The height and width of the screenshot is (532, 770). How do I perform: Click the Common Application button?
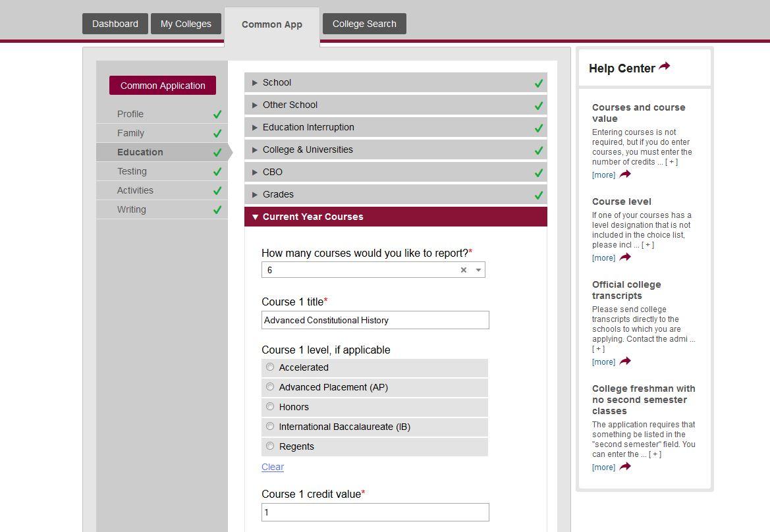click(x=162, y=85)
